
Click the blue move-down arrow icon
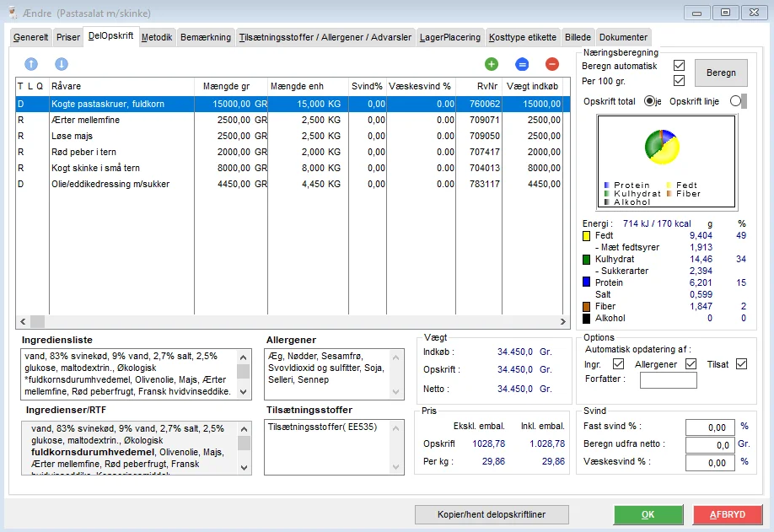[62, 64]
